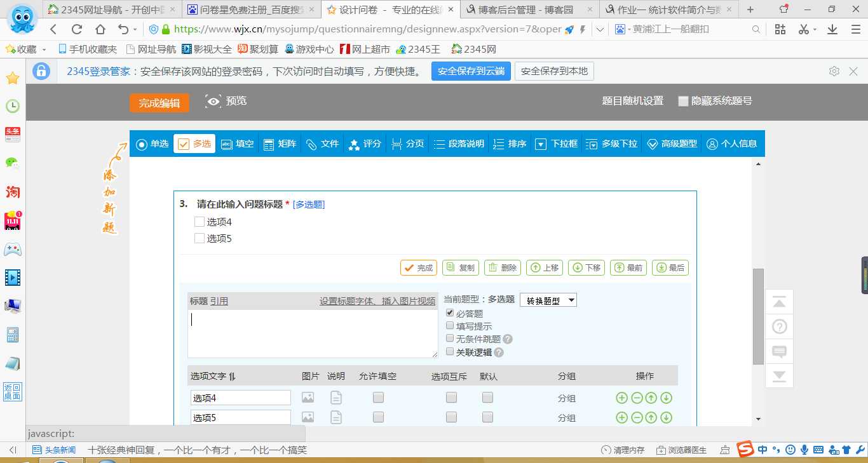Insert a page break (分页)
Viewport: 868px width, 463px height.
[407, 144]
